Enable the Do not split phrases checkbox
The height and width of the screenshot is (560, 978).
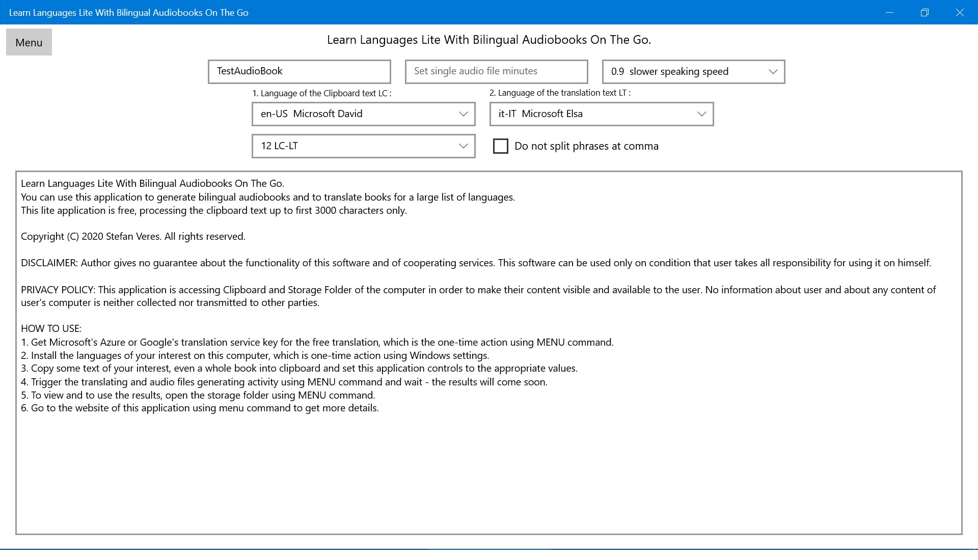(x=501, y=146)
